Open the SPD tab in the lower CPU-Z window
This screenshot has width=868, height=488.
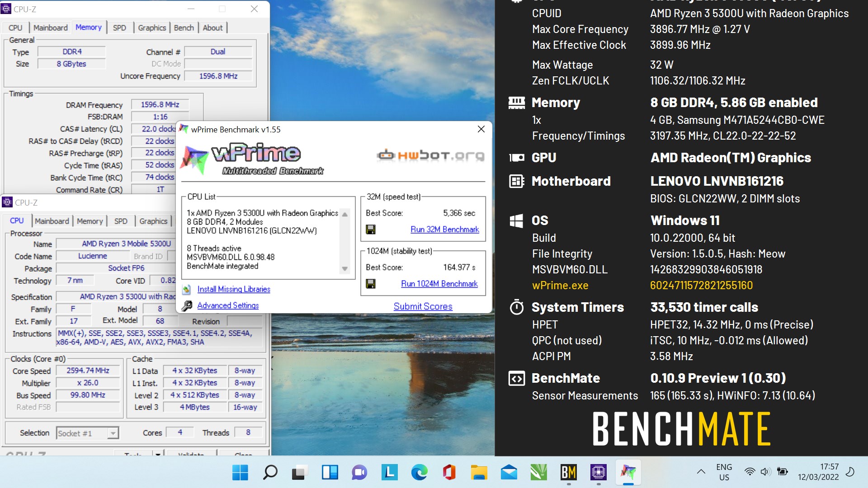pyautogui.click(x=121, y=221)
